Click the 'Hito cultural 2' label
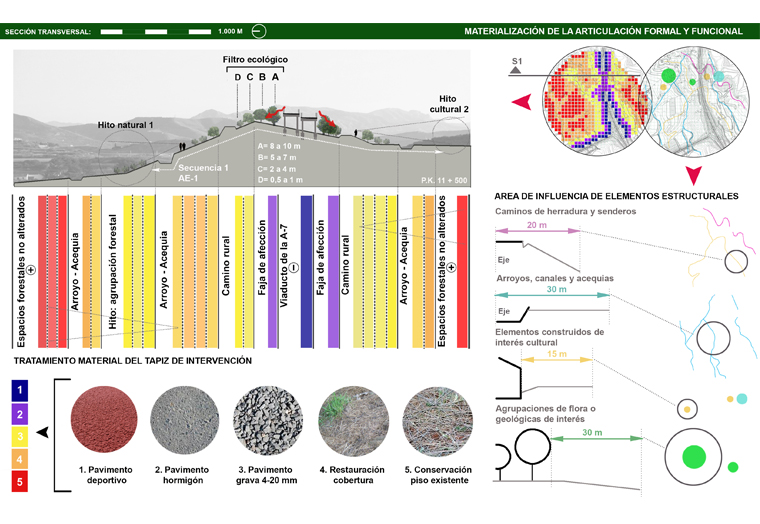The image size is (760, 524). tap(449, 104)
